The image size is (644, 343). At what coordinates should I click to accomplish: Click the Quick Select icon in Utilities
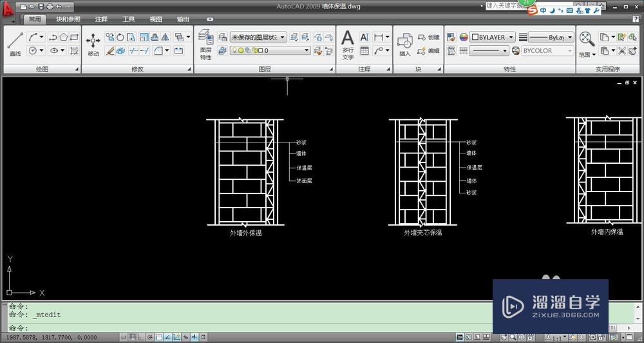tap(622, 37)
